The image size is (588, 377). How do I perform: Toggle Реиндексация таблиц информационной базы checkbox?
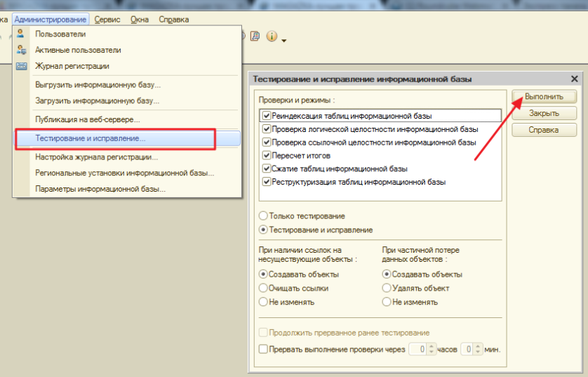(x=267, y=116)
